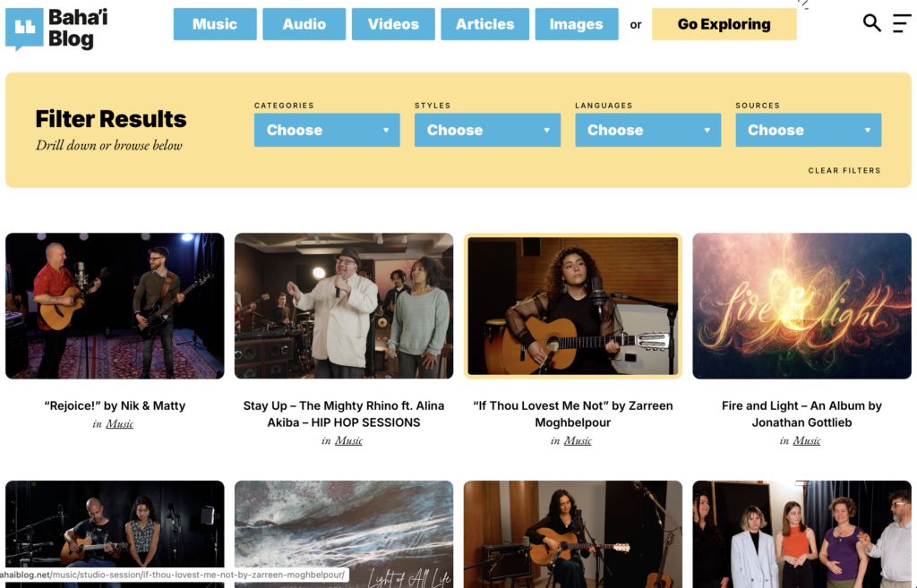Select the Zarreen Moghbelpour highlighted thumbnail
Image resolution: width=917 pixels, height=588 pixels.
coord(573,305)
